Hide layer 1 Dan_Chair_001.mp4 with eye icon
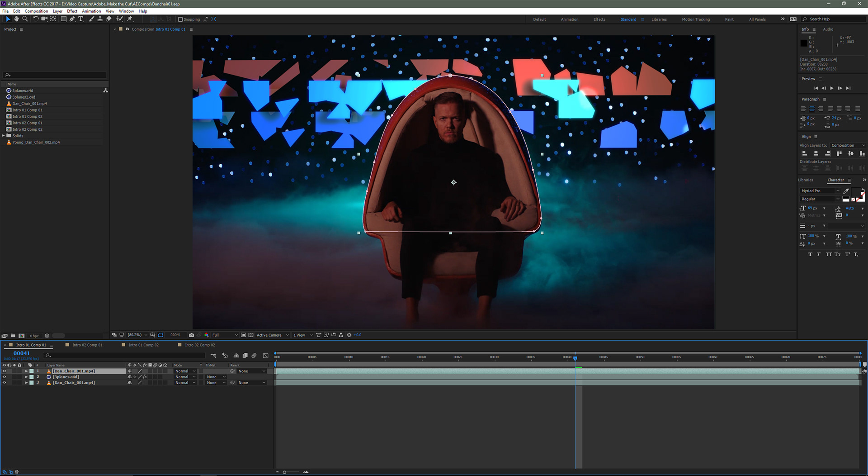This screenshot has height=476, width=868. pos(5,371)
